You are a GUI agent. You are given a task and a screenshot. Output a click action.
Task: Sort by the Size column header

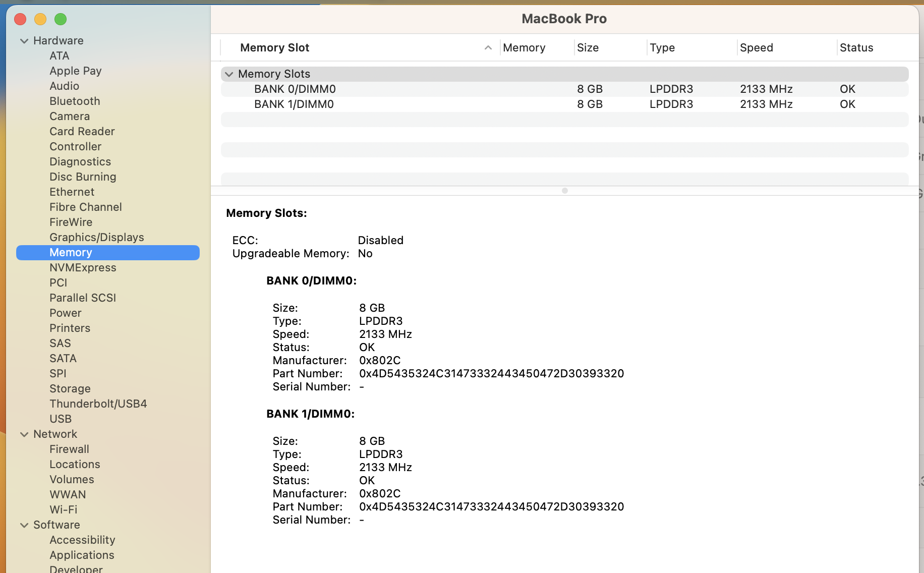588,48
